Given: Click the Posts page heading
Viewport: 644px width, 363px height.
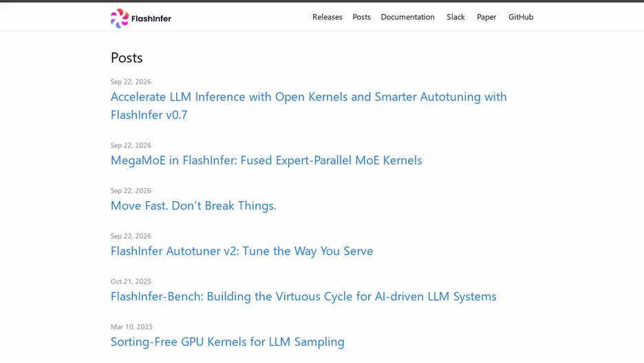Looking at the screenshot, I should pyautogui.click(x=127, y=58).
